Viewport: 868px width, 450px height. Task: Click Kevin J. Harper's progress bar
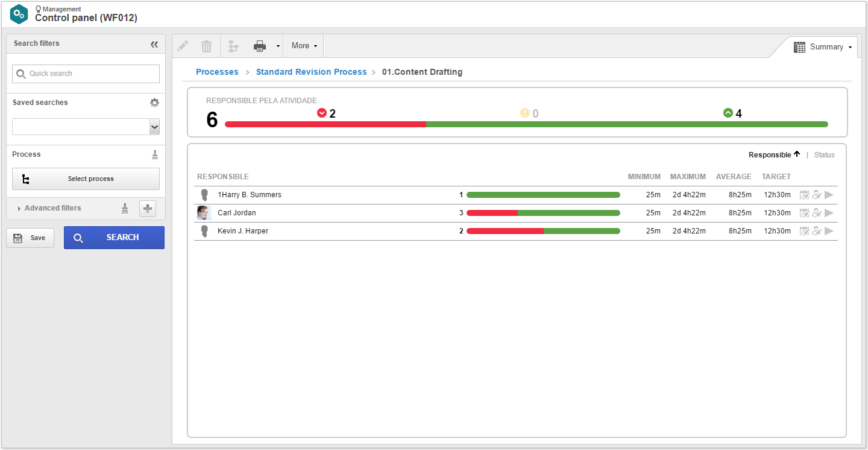pos(543,231)
